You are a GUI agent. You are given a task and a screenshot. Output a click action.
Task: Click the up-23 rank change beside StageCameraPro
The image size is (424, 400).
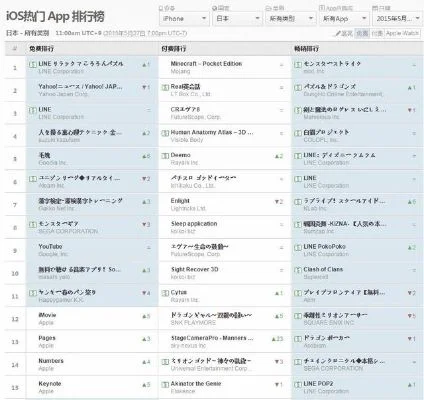point(277,339)
